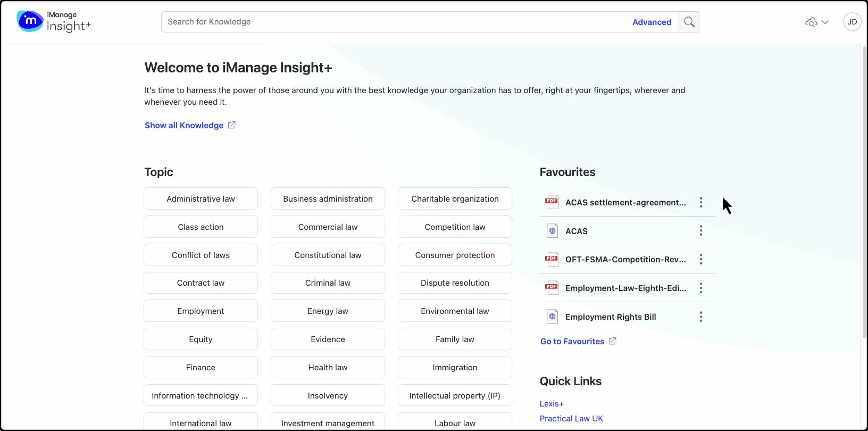Choose the Competition law topic
Viewport: 868px width, 431px height.
[455, 227]
